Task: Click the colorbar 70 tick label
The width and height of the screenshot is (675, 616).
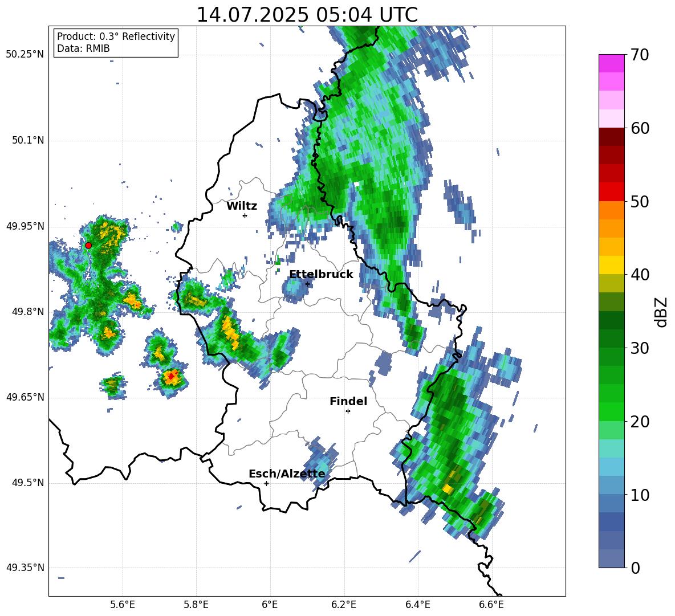Action: (x=640, y=55)
